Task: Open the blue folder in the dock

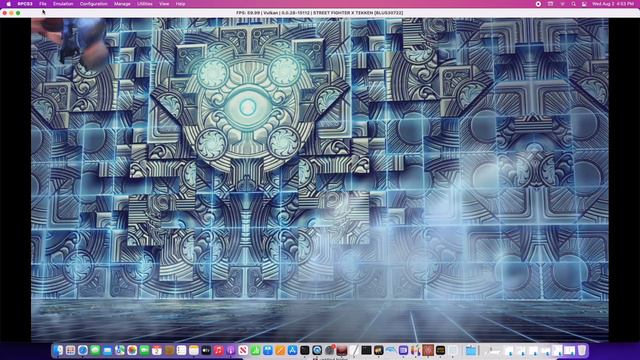Action: click(471, 350)
